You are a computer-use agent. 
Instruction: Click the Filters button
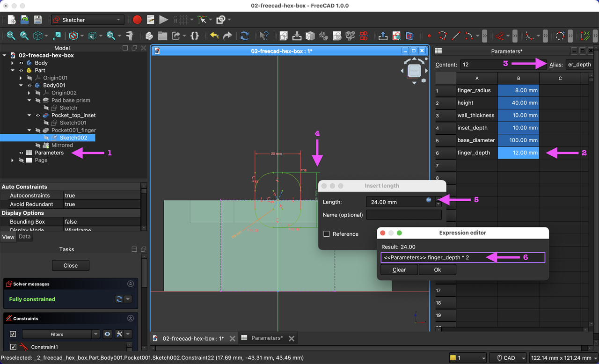[57, 334]
